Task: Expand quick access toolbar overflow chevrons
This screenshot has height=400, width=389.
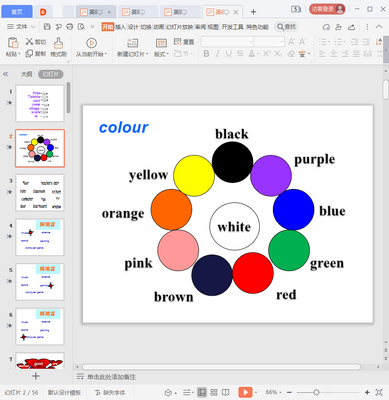Action: [92, 27]
